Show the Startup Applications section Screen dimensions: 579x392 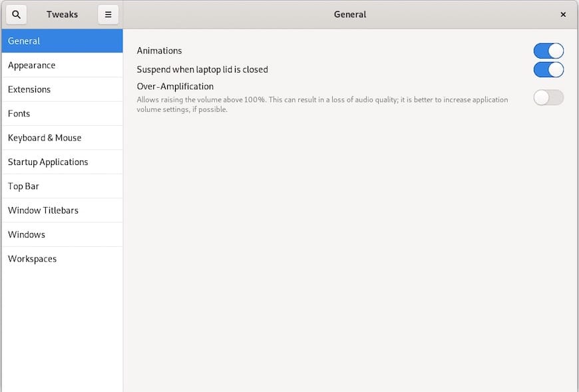click(x=62, y=162)
